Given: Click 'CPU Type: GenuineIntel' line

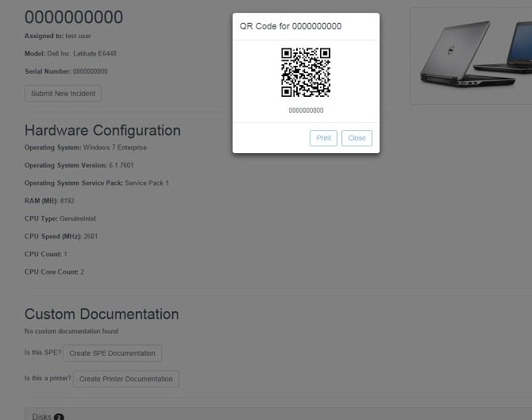Looking at the screenshot, I should click(x=60, y=218).
